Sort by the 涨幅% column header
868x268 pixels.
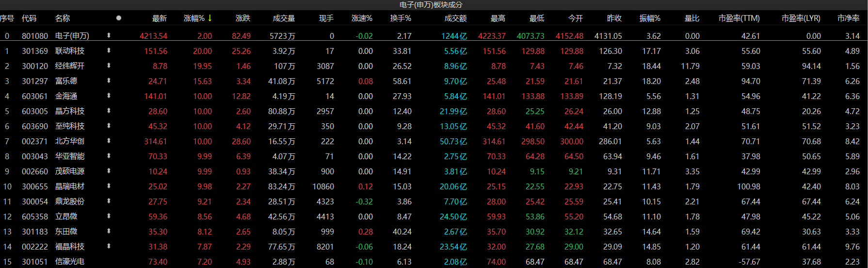click(194, 18)
